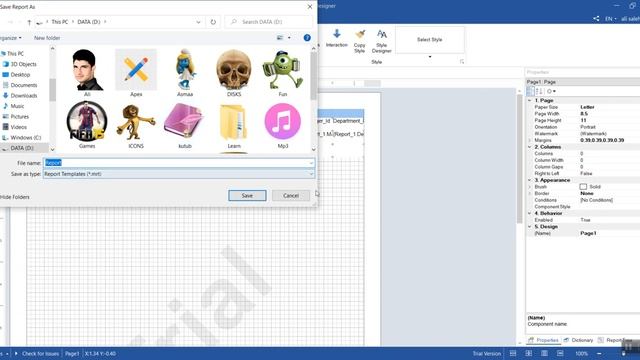The width and height of the screenshot is (640, 360).
Task: Expand the Margins property
Action: pos(529,140)
